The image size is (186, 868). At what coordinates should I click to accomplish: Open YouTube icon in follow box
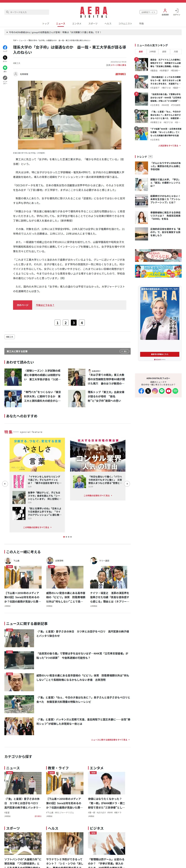click(168, 391)
